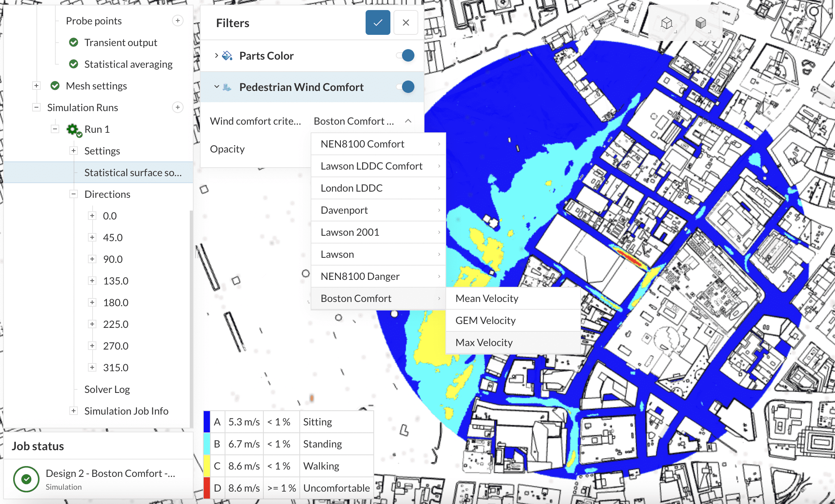835x504 pixels.
Task: Add a new Probe point with plus
Action: point(177,21)
